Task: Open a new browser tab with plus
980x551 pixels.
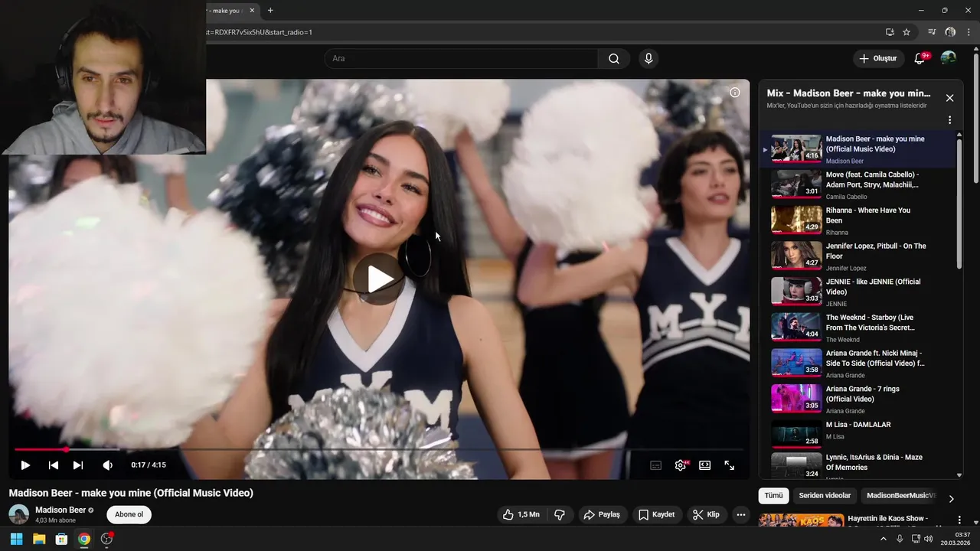Action: [x=270, y=11]
